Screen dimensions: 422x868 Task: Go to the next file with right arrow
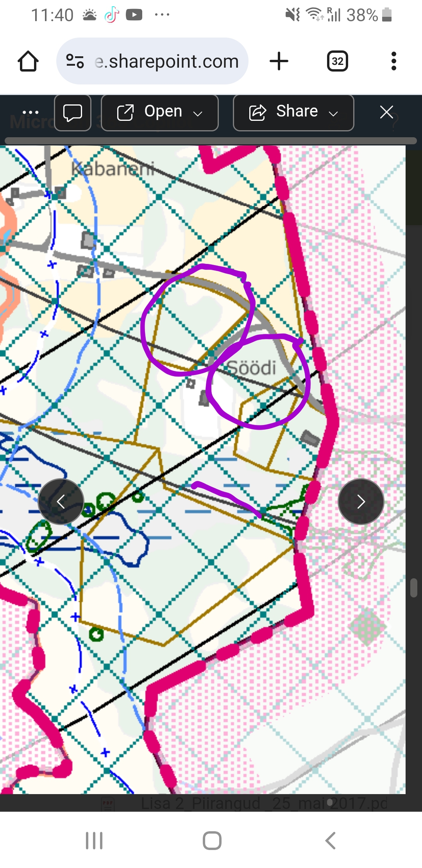click(361, 502)
